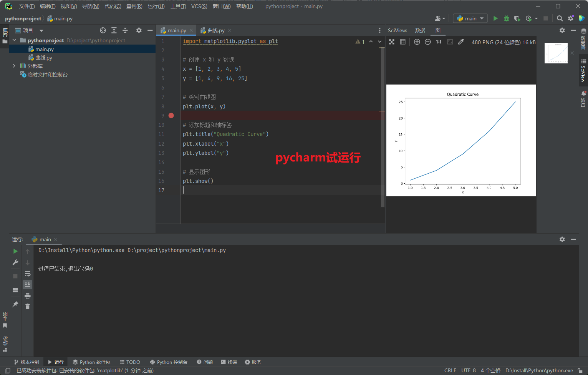Screen dimensions: 588x375
Task: Run main with the green Run button
Action: [x=495, y=18]
